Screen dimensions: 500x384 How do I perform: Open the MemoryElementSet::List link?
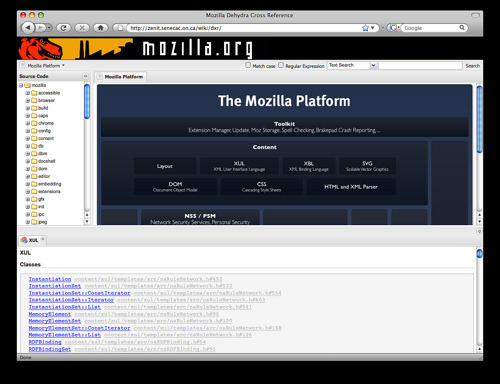tap(65, 335)
